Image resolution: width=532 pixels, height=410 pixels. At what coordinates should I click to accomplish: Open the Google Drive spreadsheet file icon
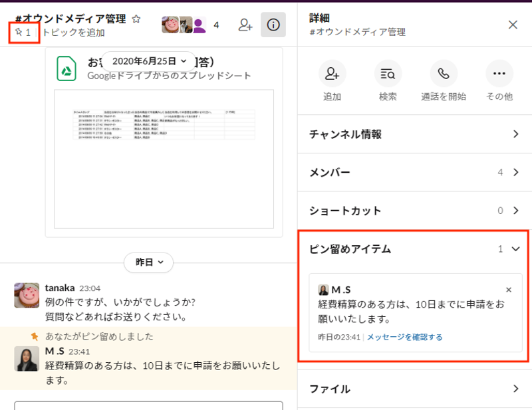(x=66, y=67)
